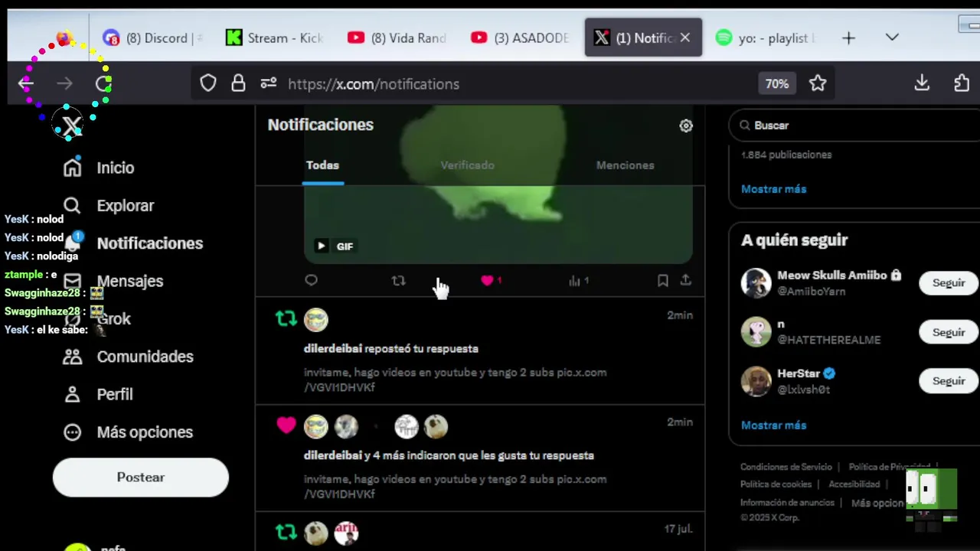Follow user n @HATETHEREALME
Viewport: 980px width, 551px height.
pos(949,332)
